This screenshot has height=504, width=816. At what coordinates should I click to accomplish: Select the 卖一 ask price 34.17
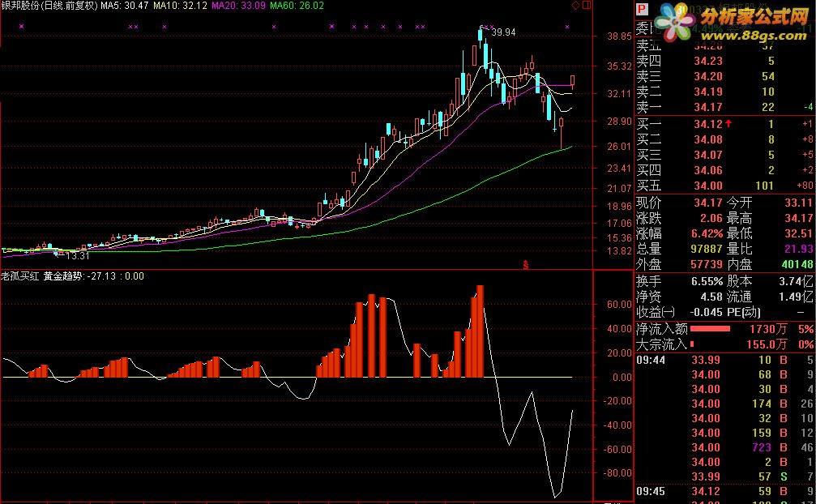tap(707, 107)
